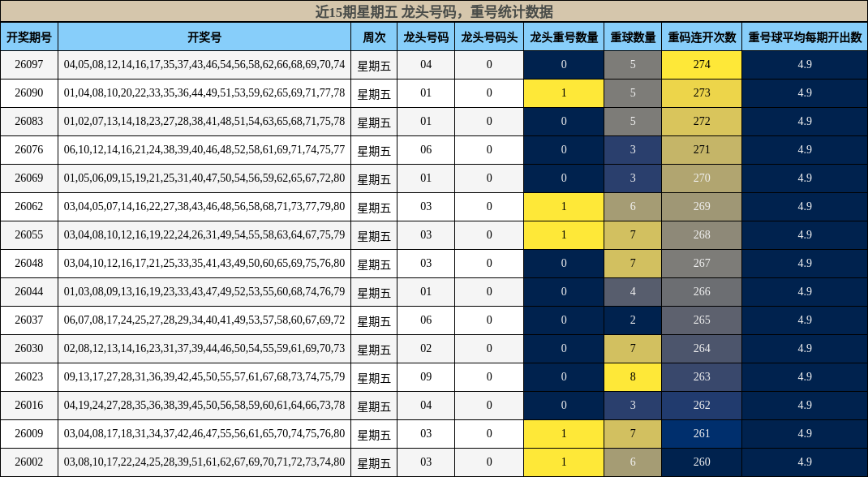Click the 重码连开次数 column header
Viewport: 868px width, 477px height.
pyautogui.click(x=701, y=37)
